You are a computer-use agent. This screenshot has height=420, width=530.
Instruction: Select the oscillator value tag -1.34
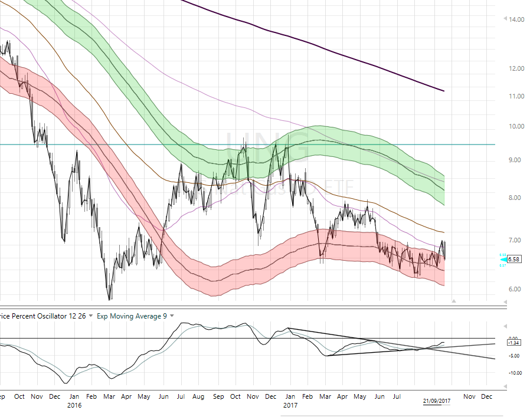click(513, 342)
